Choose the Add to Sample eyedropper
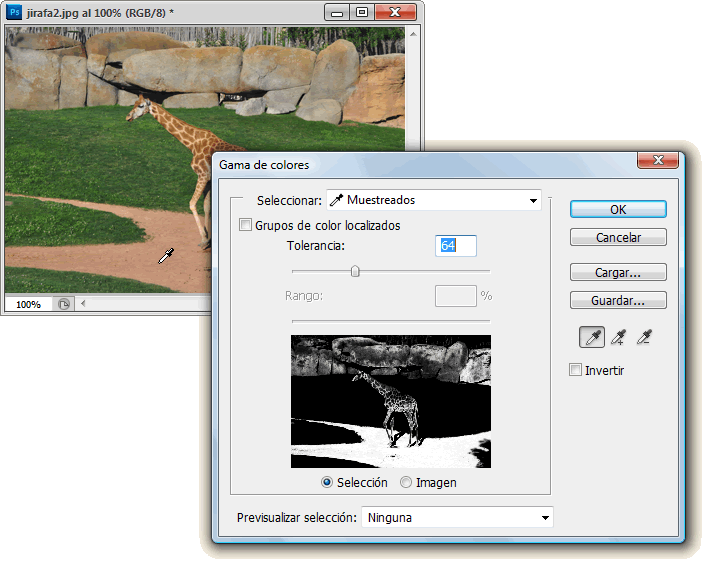 pyautogui.click(x=618, y=338)
